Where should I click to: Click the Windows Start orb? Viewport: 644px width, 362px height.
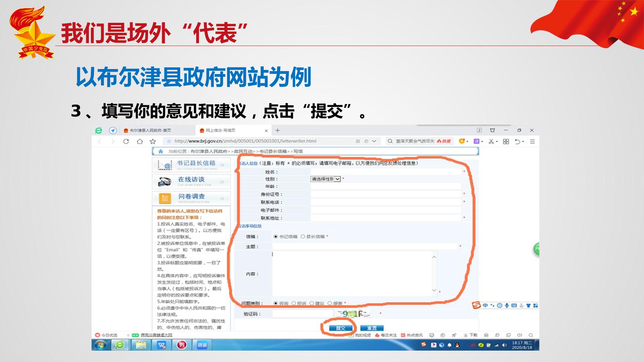point(100,345)
